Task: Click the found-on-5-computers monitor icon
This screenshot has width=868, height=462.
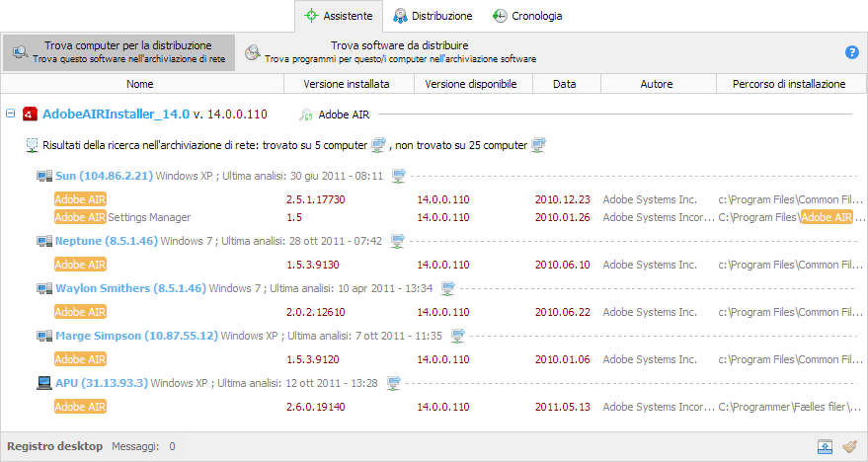Action: click(x=378, y=145)
